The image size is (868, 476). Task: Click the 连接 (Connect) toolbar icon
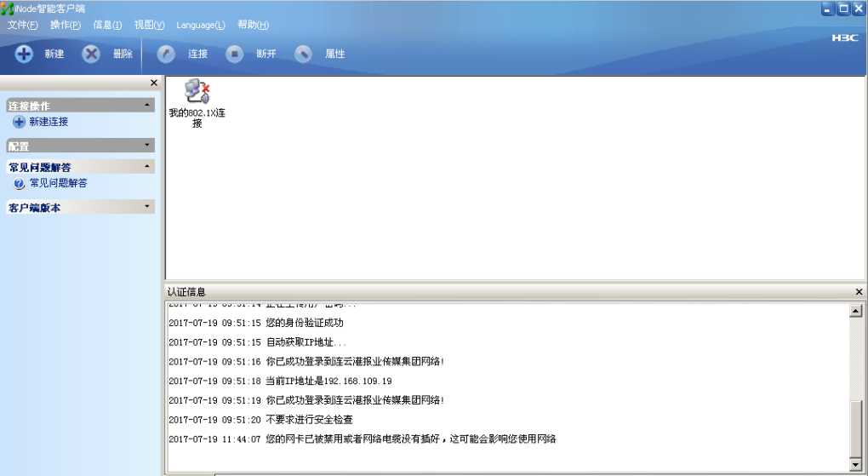(166, 54)
